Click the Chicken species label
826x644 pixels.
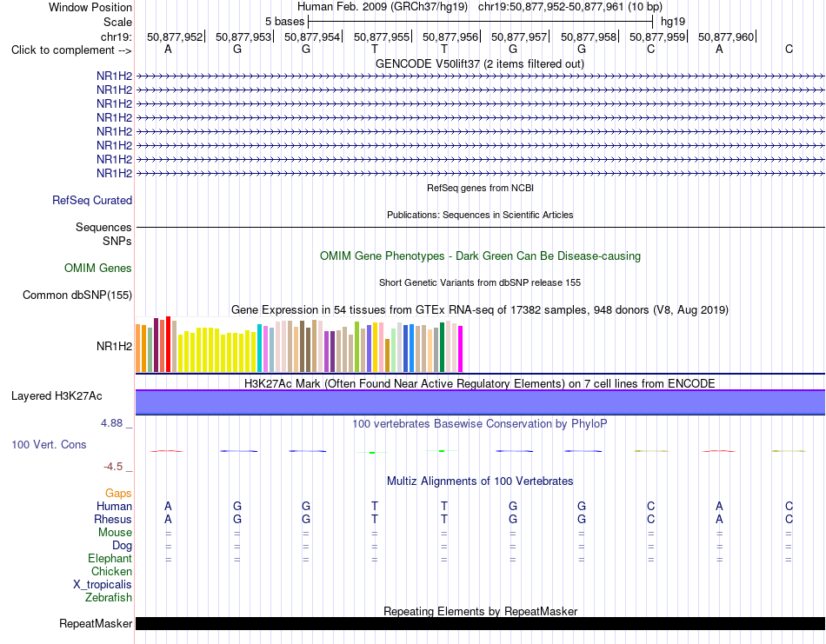coord(111,571)
